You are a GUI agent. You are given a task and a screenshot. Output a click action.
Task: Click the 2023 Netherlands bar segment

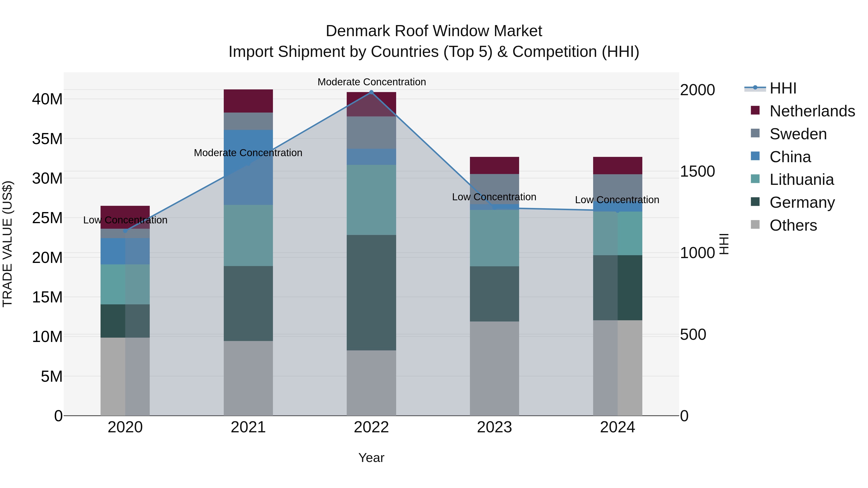pyautogui.click(x=494, y=165)
